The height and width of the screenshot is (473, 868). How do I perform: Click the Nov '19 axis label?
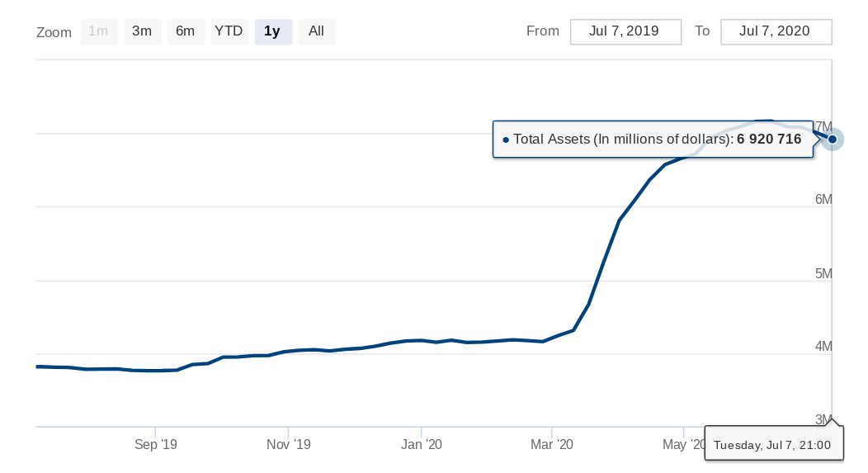click(289, 444)
